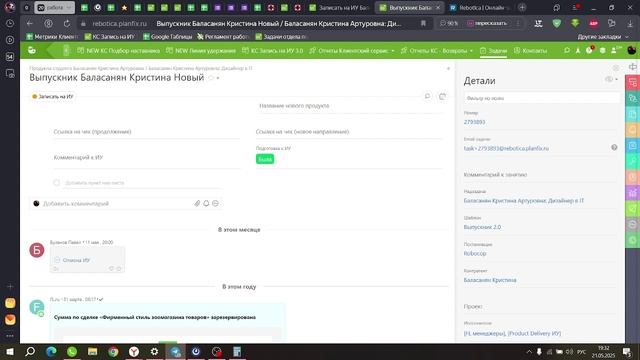Click the orange app icon in browser sidebar
Screen dimensions: 640x360
10,319
